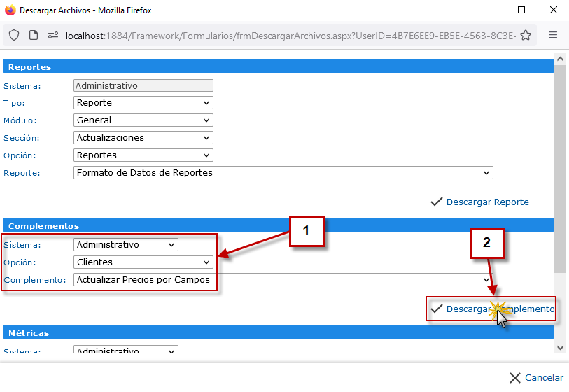Image resolution: width=569 pixels, height=392 pixels.
Task: Click the shield tracking protection icon
Action: click(14, 35)
